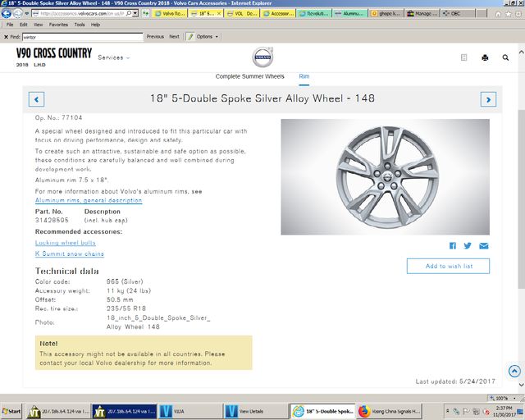Click the scroll-to-top circle arrow
This screenshot has height=420, width=525.
[514, 371]
